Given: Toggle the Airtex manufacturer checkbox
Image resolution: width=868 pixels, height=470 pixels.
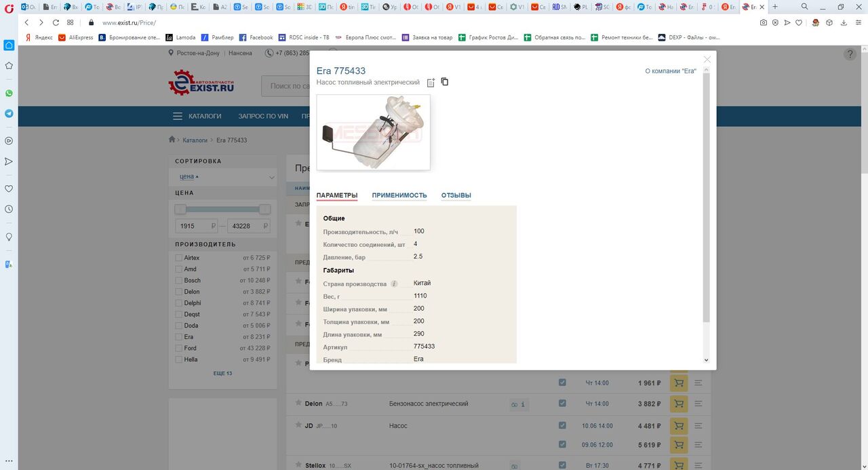Looking at the screenshot, I should (x=179, y=258).
